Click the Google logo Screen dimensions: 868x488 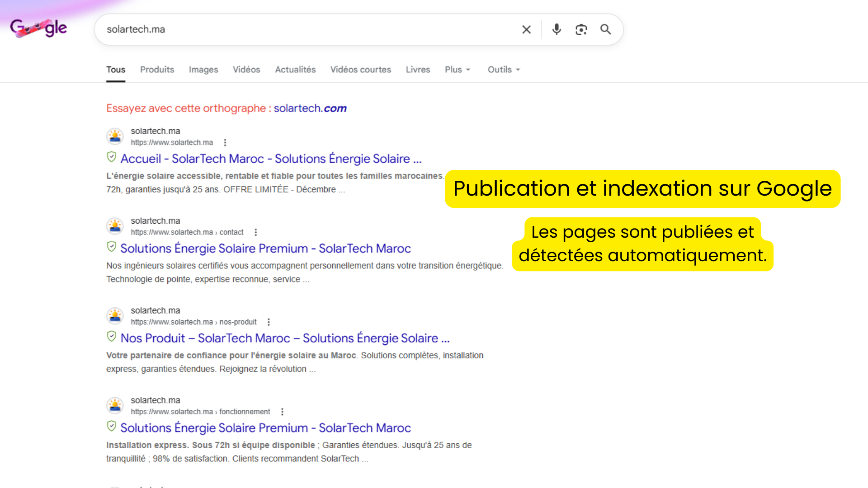point(38,28)
